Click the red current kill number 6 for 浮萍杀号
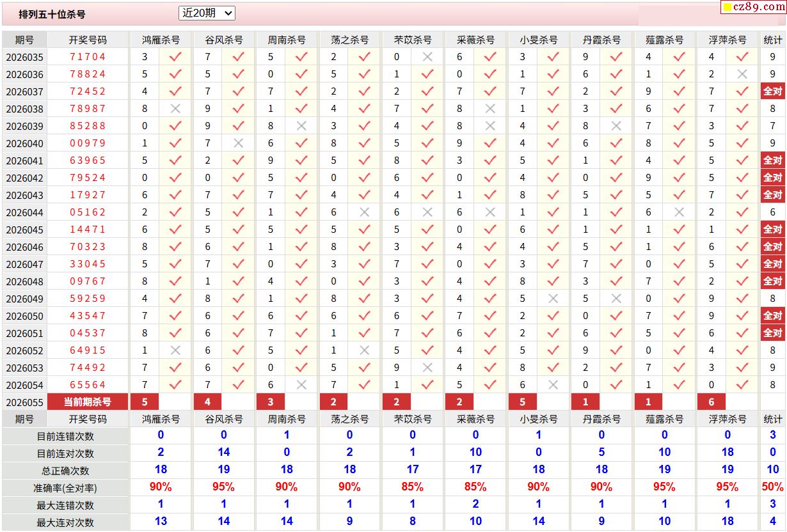Image resolution: width=787 pixels, height=532 pixels. click(x=711, y=402)
